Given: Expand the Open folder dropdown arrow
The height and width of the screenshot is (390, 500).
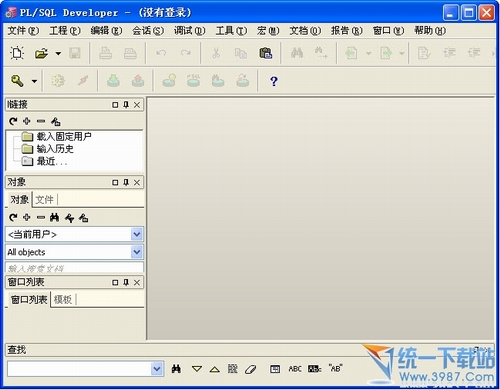Looking at the screenshot, I should pos(58,53).
